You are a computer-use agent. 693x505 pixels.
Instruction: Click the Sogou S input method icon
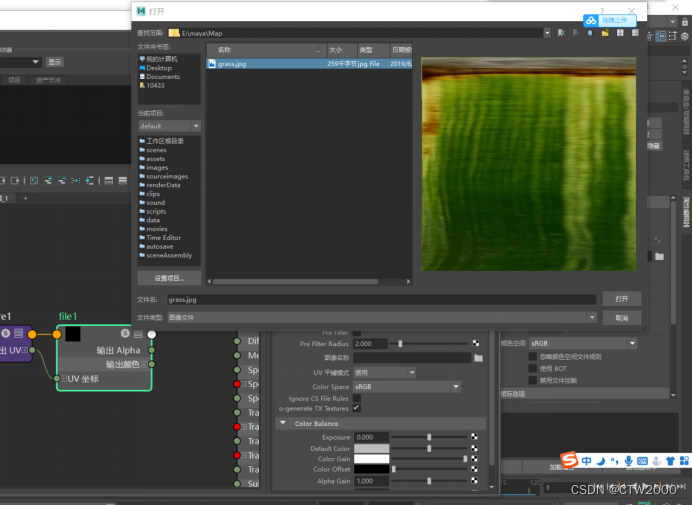coord(569,459)
